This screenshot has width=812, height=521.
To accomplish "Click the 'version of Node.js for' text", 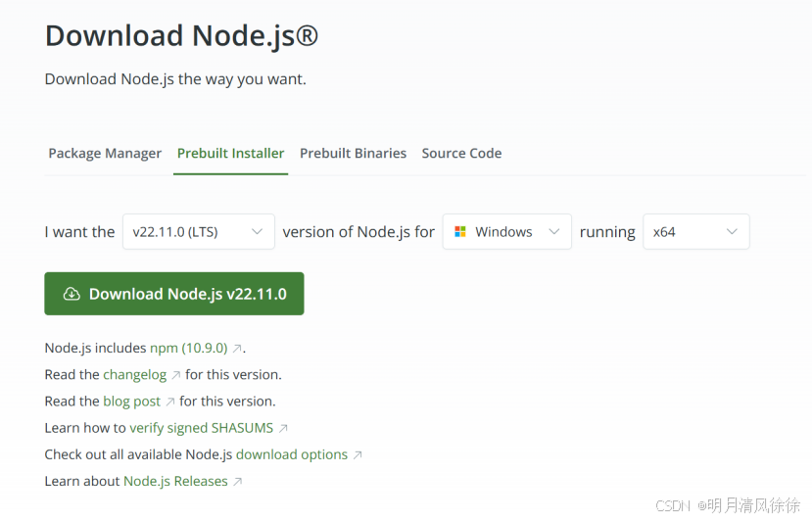I will coord(358,232).
